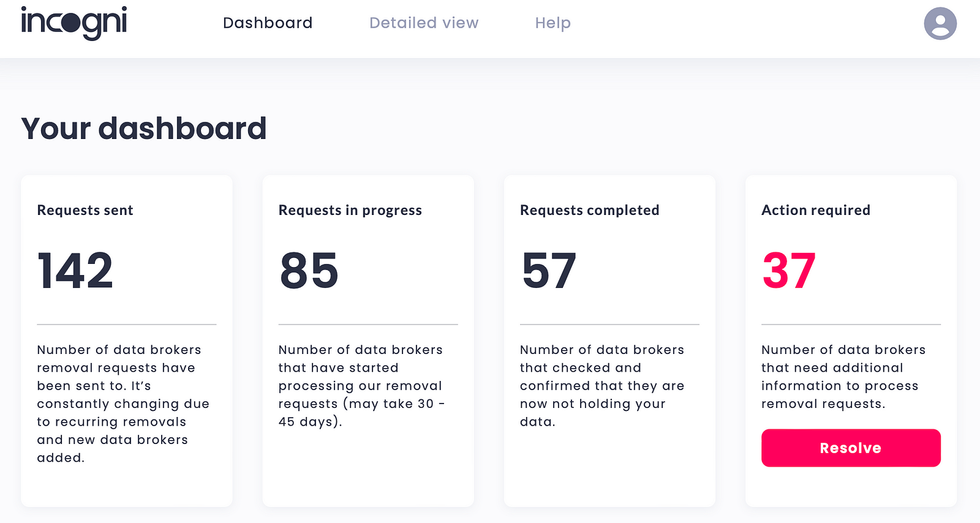The image size is (980, 523).
Task: Select the Requests completed heading
Action: [x=590, y=210]
